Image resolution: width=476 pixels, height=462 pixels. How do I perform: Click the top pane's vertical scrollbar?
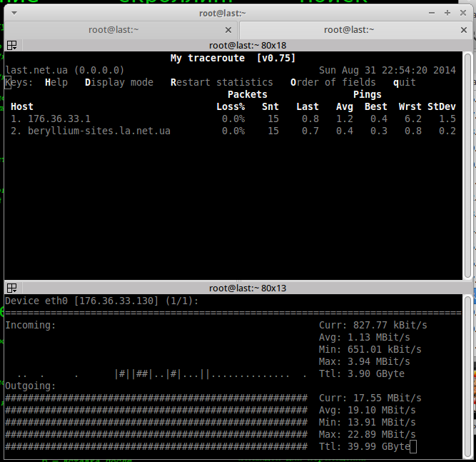(x=467, y=164)
